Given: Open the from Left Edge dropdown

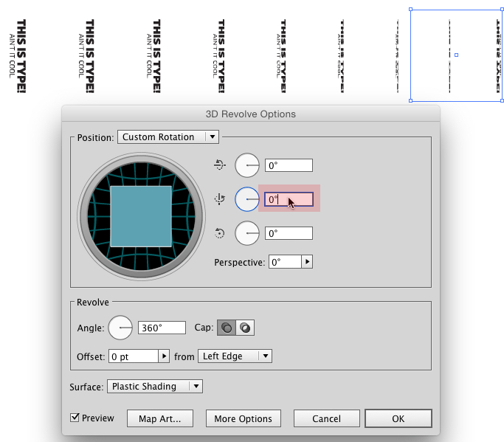Looking at the screenshot, I should tap(235, 356).
